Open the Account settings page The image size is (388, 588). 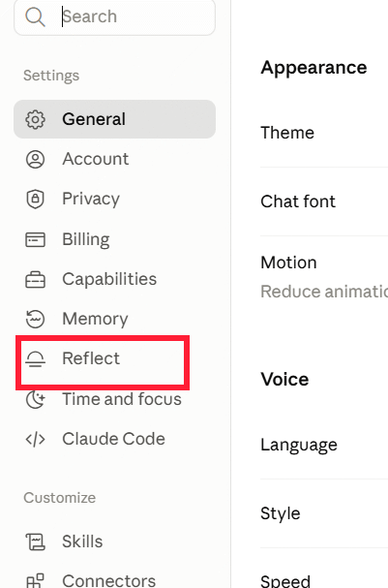point(114,159)
